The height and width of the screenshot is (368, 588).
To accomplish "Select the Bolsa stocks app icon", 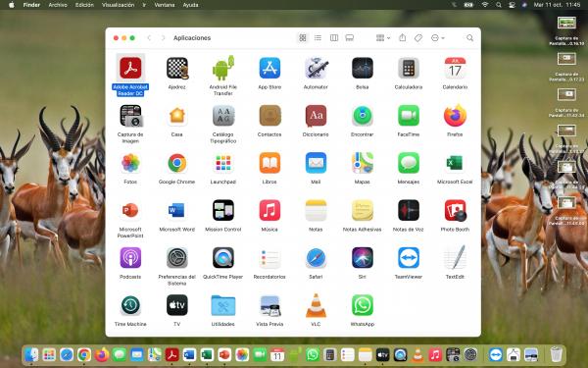I will tap(363, 68).
